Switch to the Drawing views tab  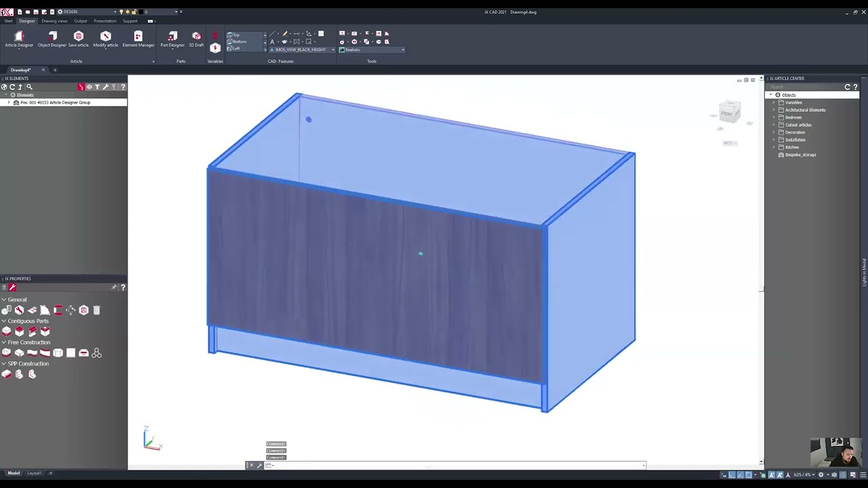[x=54, y=21]
